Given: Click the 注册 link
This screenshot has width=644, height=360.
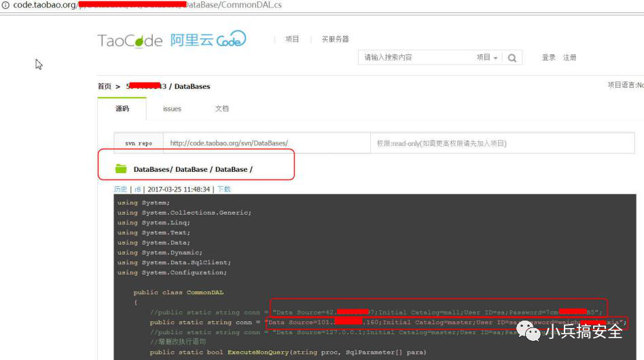Looking at the screenshot, I should pos(569,58).
